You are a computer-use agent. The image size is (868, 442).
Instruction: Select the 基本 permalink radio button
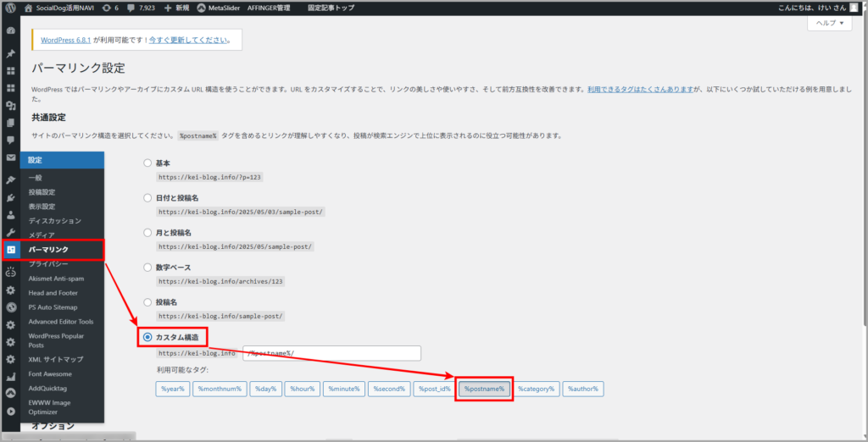147,163
